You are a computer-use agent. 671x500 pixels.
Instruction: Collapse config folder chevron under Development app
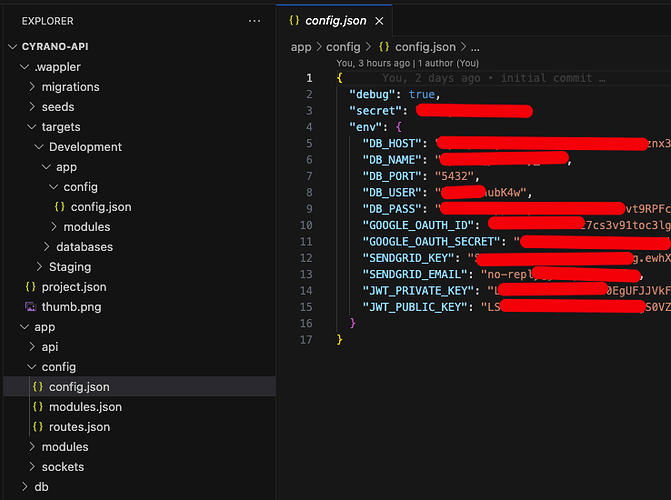53,187
